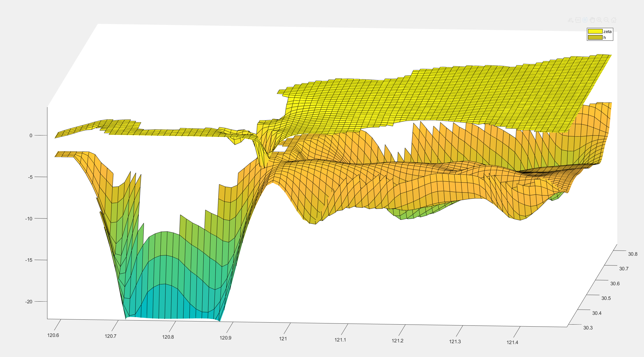The width and height of the screenshot is (644, 357).
Task: Click the 'h' legend label
Action: point(604,38)
